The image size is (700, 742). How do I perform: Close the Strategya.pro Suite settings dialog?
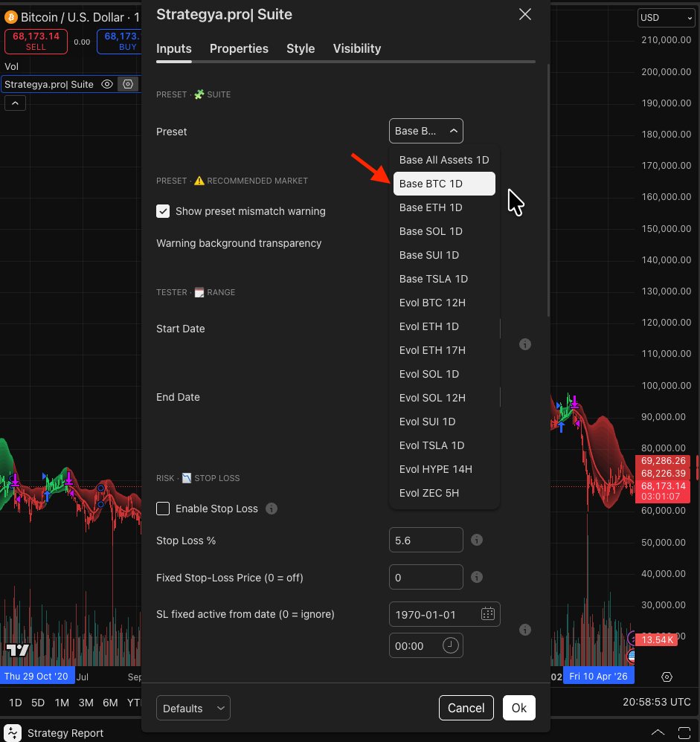[524, 14]
